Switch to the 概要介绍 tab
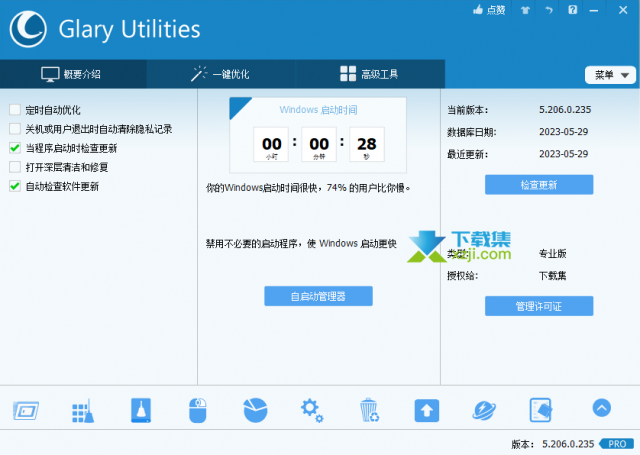The width and height of the screenshot is (640, 455). 73,74
